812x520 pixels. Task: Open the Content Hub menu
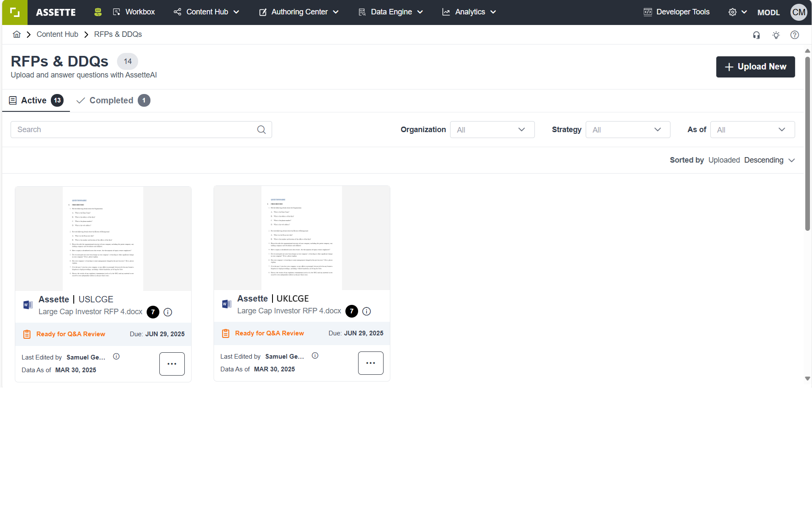206,12
